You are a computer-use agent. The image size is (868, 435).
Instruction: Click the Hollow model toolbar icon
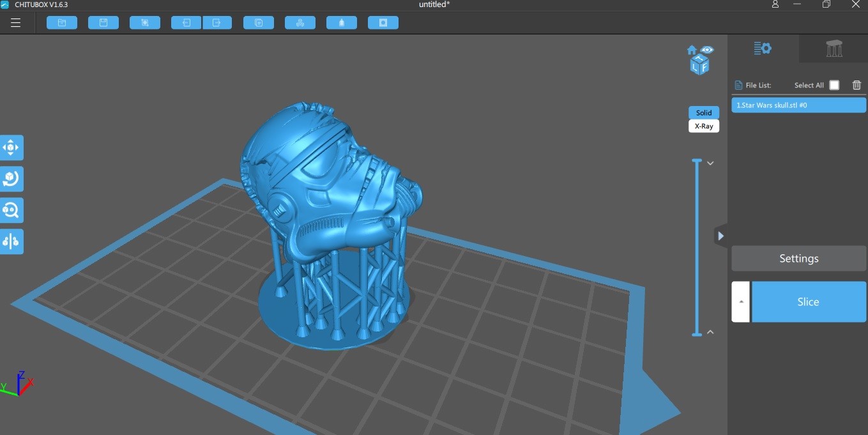[342, 23]
